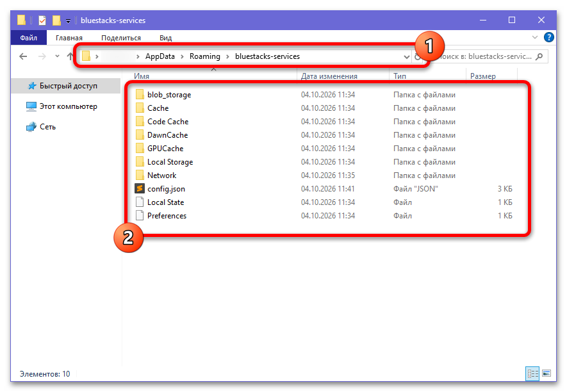The image size is (567, 392).
Task: Go up one folder level
Action: tap(70, 56)
